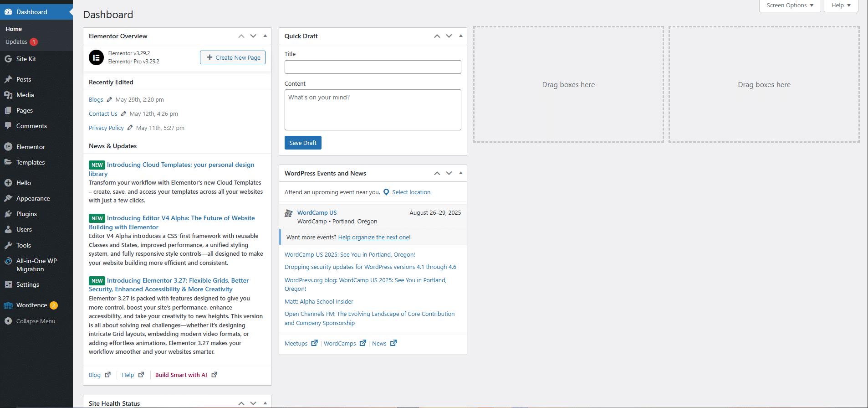Click the Wordfence shield icon

[8, 305]
